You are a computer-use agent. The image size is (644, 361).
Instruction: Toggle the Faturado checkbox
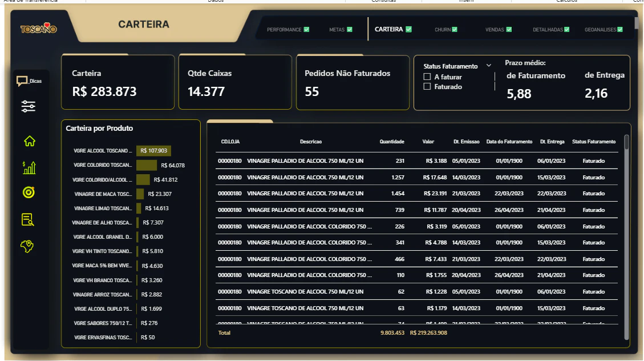(427, 86)
